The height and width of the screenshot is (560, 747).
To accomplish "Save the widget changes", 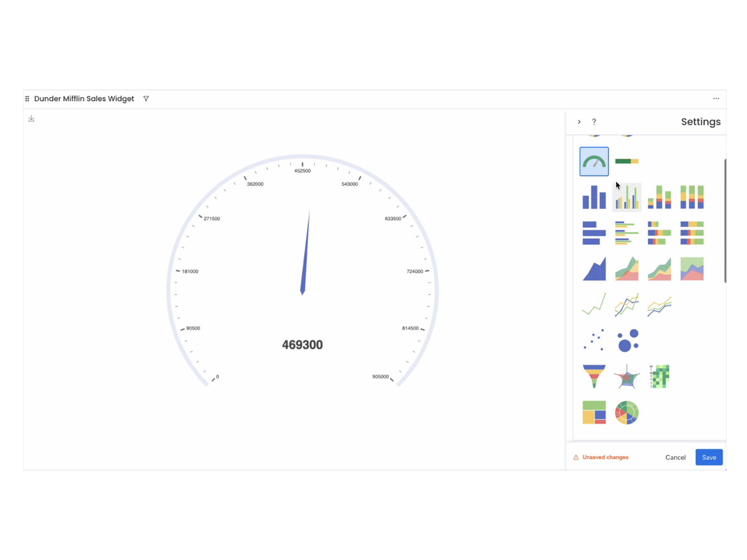I will click(x=709, y=457).
